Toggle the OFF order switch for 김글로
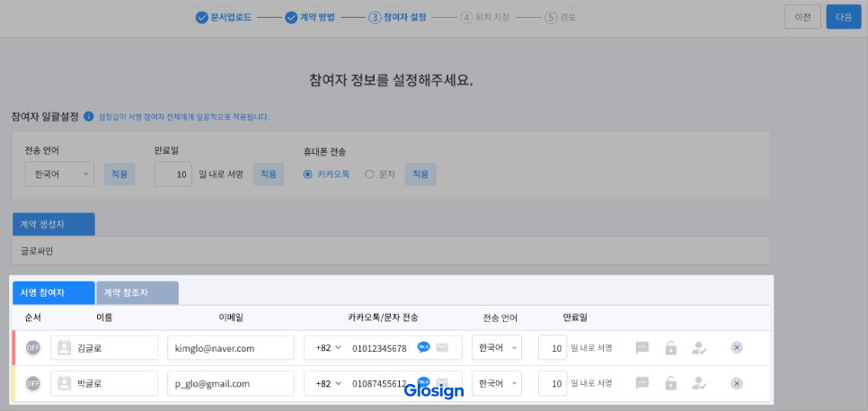 [x=33, y=348]
